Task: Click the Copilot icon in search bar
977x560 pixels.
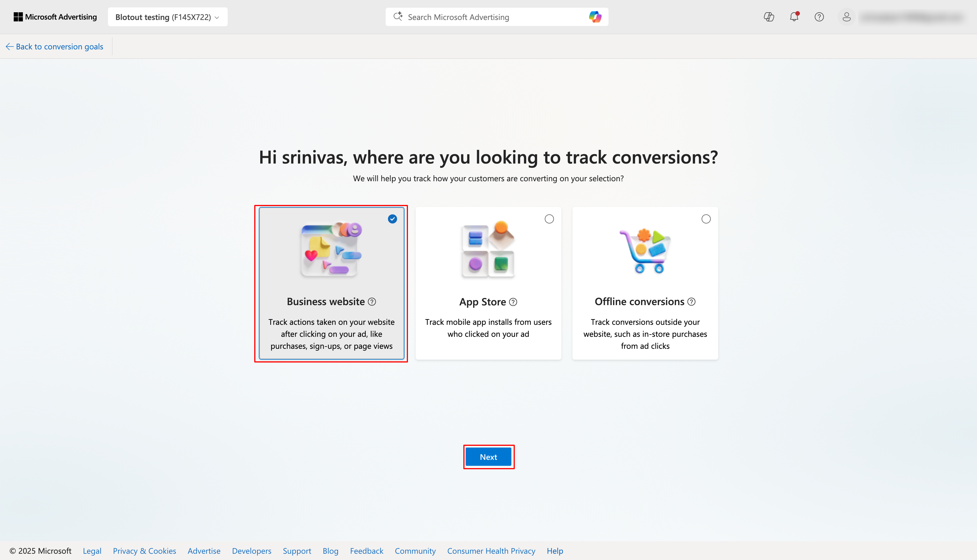Action: [x=595, y=17]
